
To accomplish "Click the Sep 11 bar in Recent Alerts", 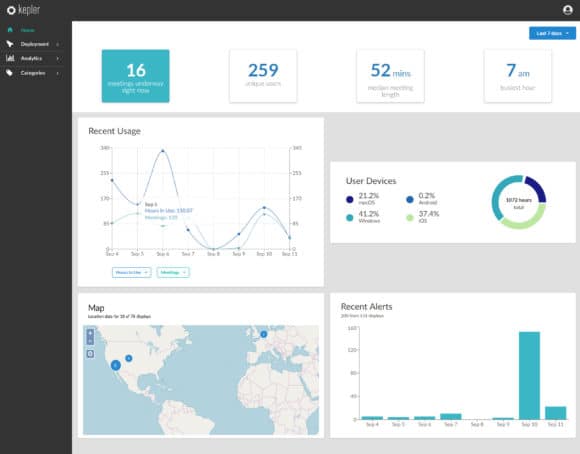I will coord(556,413).
